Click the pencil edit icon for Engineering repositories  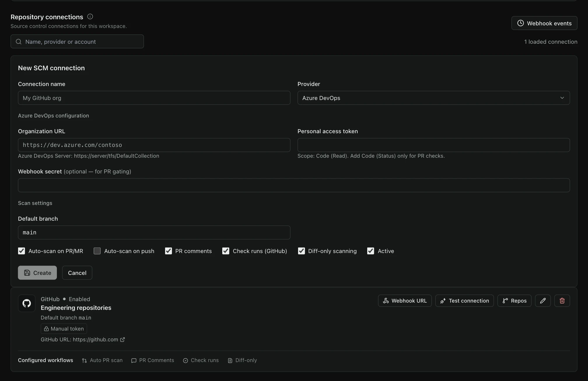[543, 301]
